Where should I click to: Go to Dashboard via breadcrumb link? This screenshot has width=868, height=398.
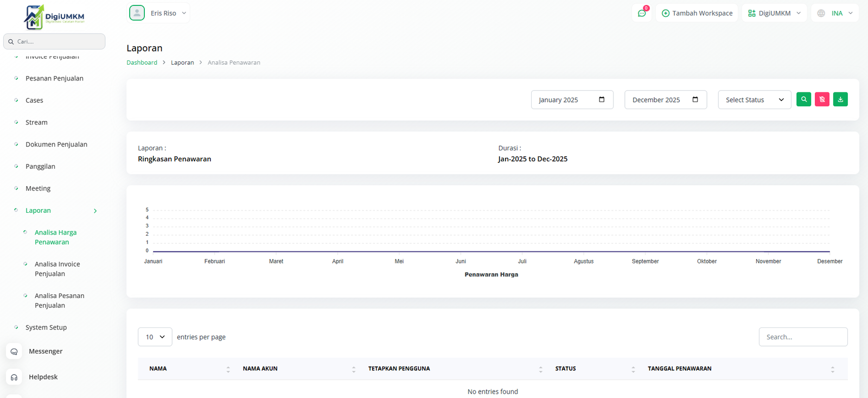142,62
